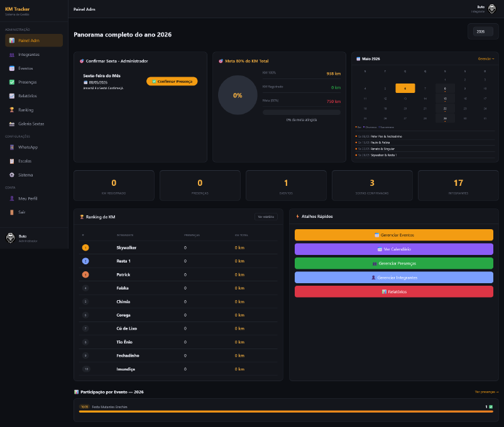
Task: Click the chart icon beside Participação por Evento
Action: pyautogui.click(x=76, y=392)
